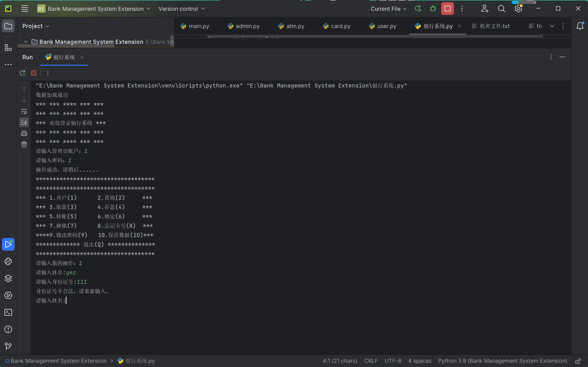Click the 4:1 caret position indicator
The width and height of the screenshot is (588, 367).
pyautogui.click(x=340, y=361)
